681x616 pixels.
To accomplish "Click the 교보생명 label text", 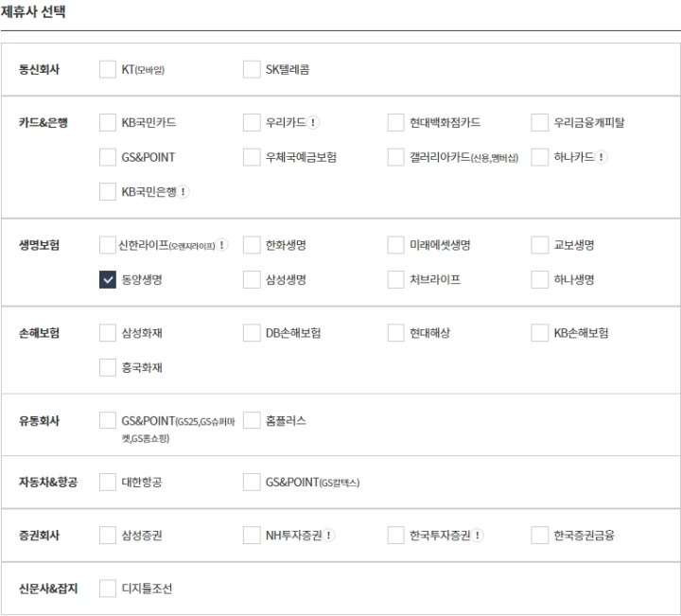I will coord(574,245).
